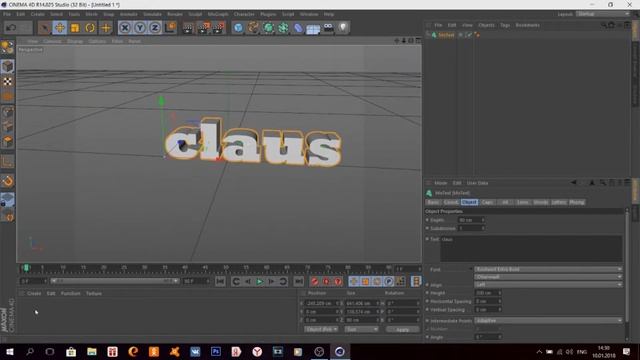Open the Align dropdown set to Left
The width and height of the screenshot is (640, 360).
[548, 284]
